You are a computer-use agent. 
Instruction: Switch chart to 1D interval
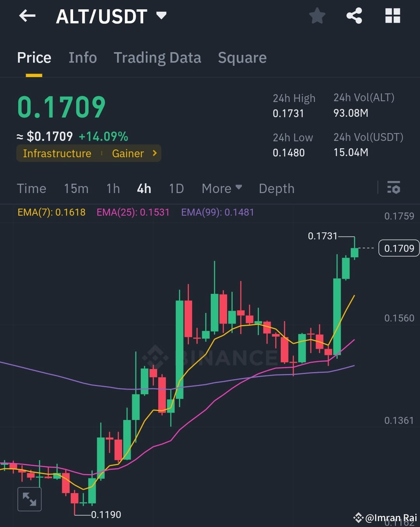(176, 188)
